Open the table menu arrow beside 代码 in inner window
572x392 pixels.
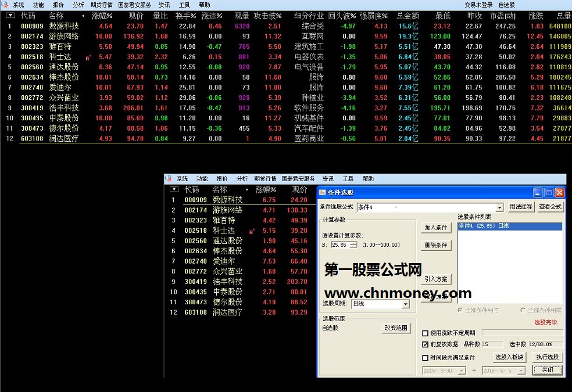pyautogui.click(x=174, y=189)
